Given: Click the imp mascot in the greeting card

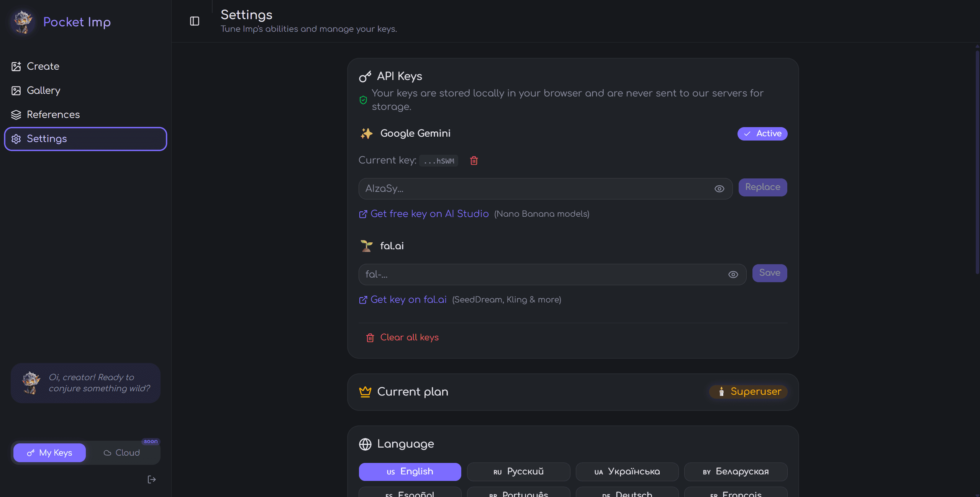Looking at the screenshot, I should pos(31,383).
